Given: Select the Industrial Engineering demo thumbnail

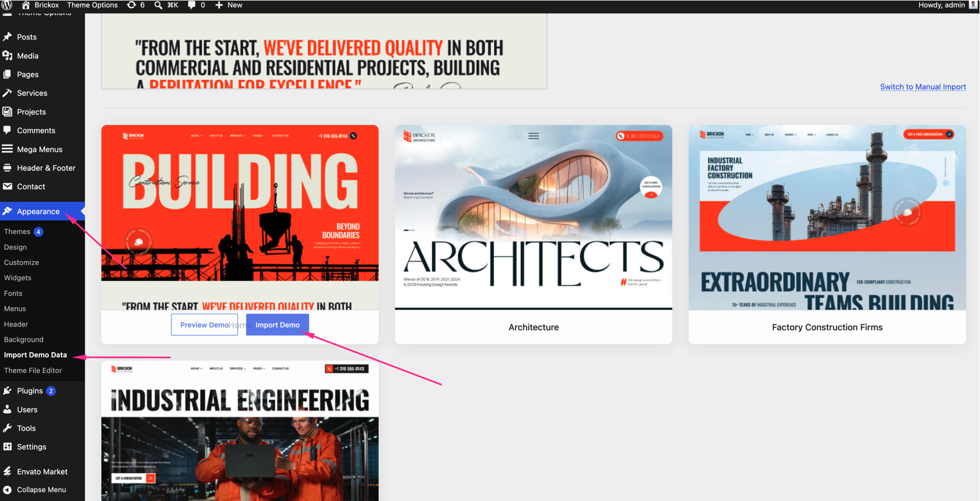Looking at the screenshot, I should pos(240,430).
